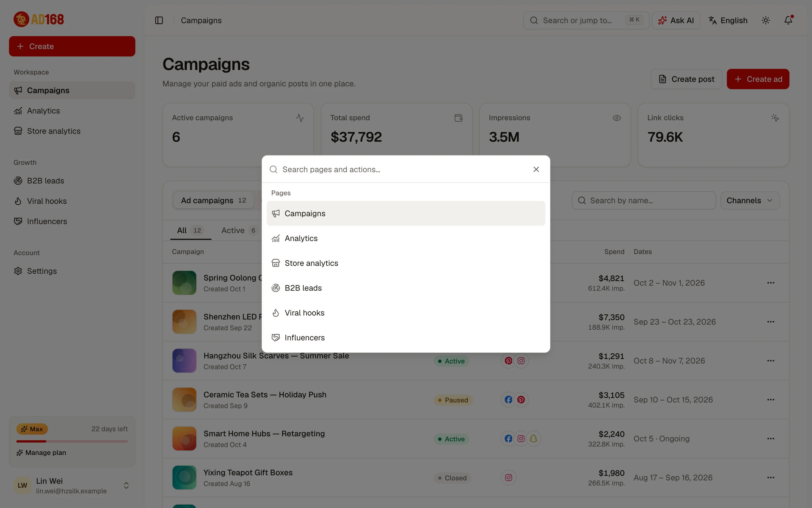The width and height of the screenshot is (812, 508).
Task: Open the more options for Shenzhen LED row
Action: coord(771,322)
